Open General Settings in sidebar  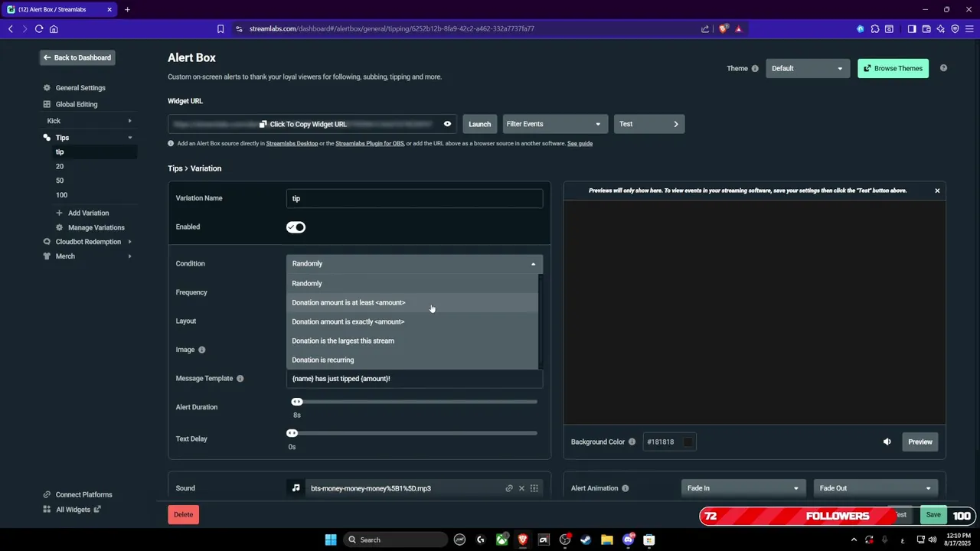[80, 88]
